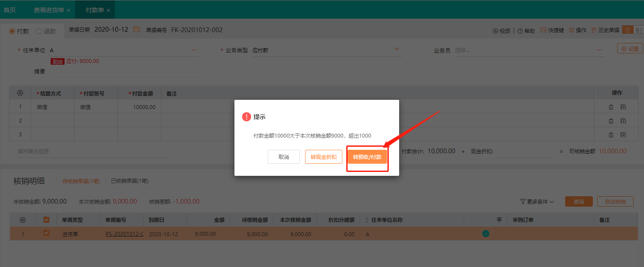This screenshot has width=644, height=267.
Task: Open the 往来单位 ellipsis selector
Action: pyautogui.click(x=194, y=50)
